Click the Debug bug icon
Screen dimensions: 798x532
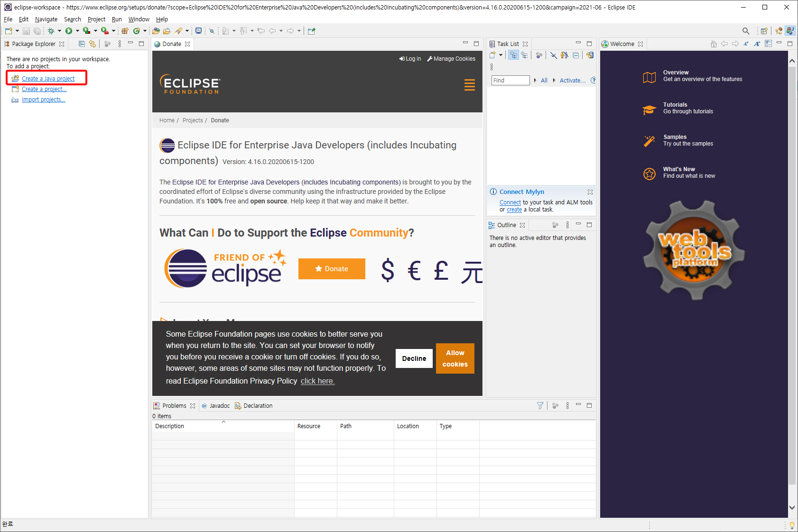tap(51, 31)
